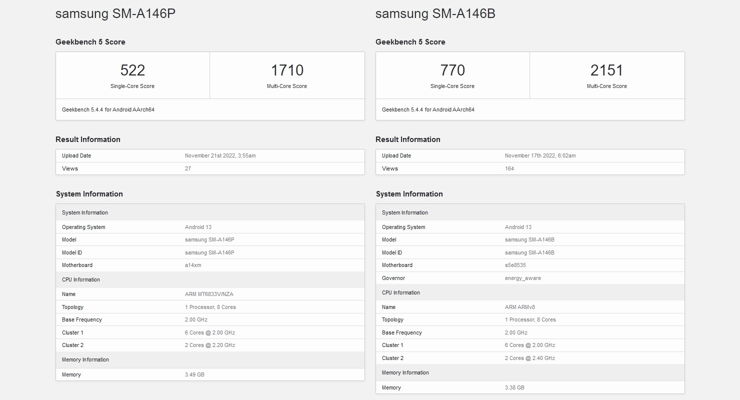Click bold 'System Information' heading above SM-A146B table
This screenshot has width=740, height=400.
click(x=409, y=194)
